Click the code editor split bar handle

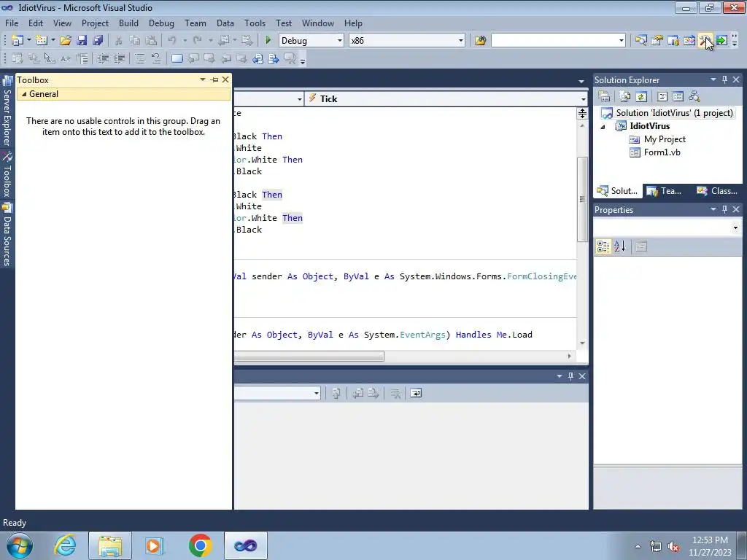point(582,113)
